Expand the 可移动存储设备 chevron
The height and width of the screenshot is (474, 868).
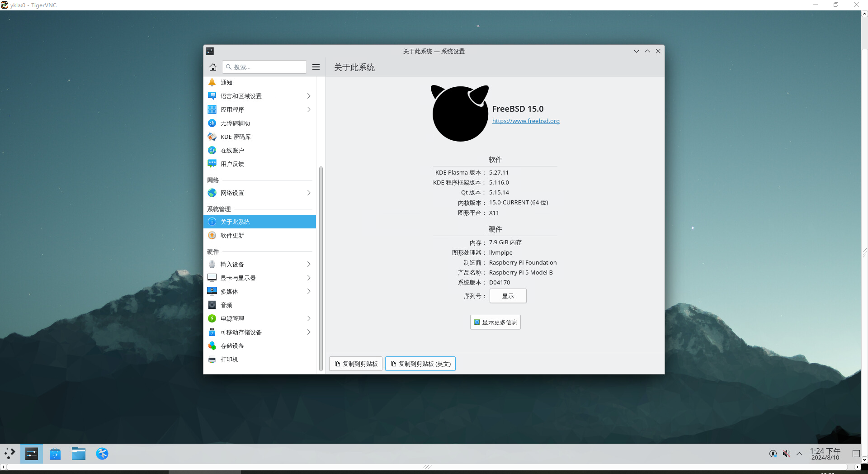tap(309, 332)
